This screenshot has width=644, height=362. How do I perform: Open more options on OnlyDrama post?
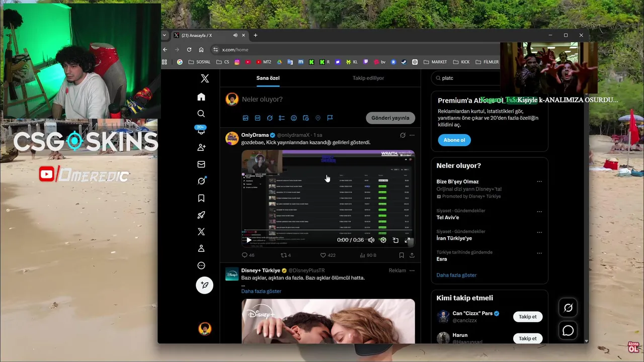click(x=412, y=135)
